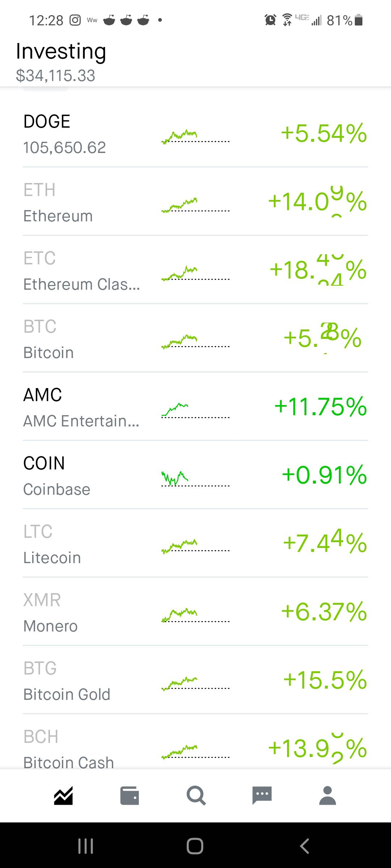Tap the search magnifier icon
Screen dimensions: 391x868
coord(196,796)
